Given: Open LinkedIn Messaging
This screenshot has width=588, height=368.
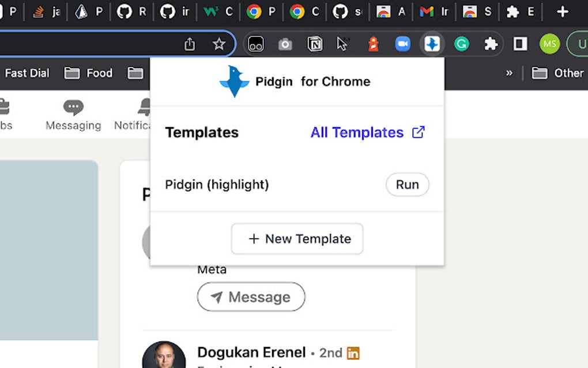Looking at the screenshot, I should (73, 114).
